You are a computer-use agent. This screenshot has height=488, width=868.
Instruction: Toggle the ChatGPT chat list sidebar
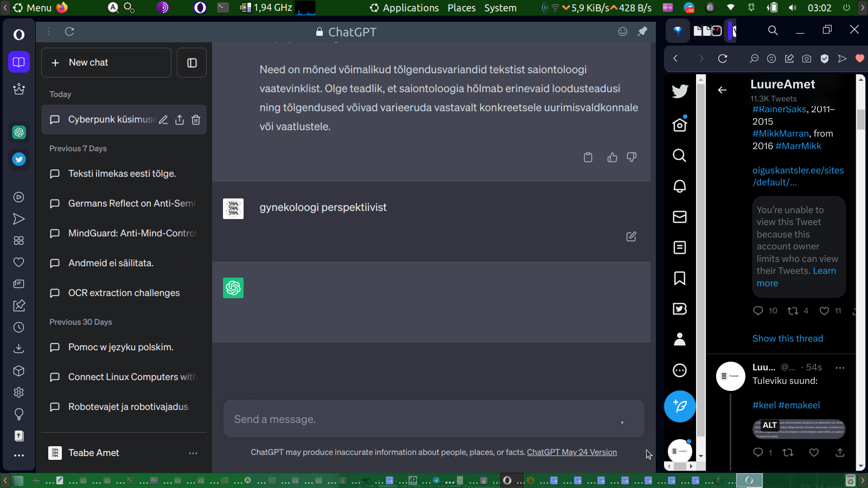pos(192,63)
